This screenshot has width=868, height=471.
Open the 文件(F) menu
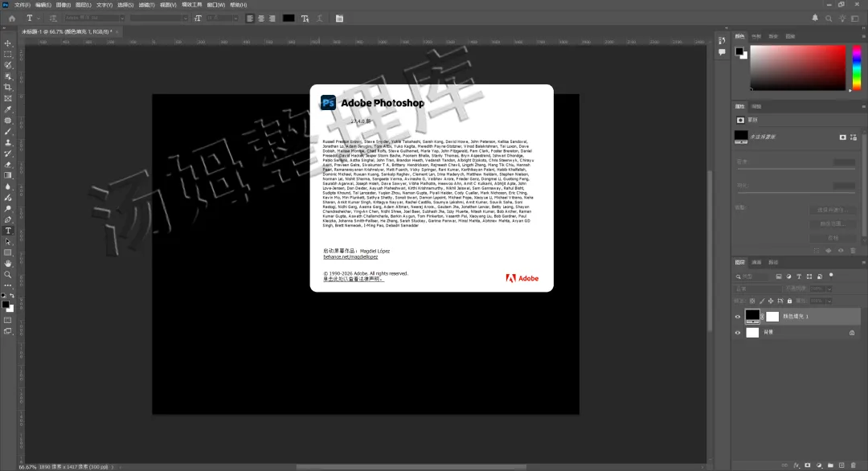[23, 5]
